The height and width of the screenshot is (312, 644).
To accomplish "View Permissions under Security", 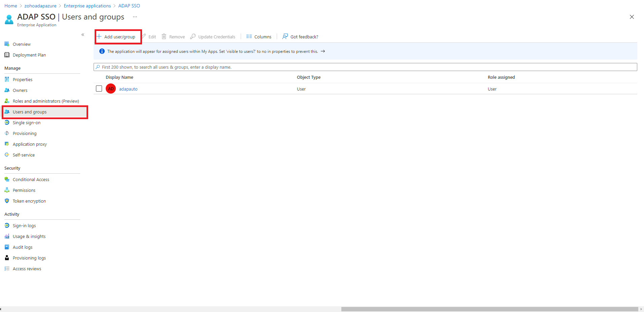I will 24,190.
